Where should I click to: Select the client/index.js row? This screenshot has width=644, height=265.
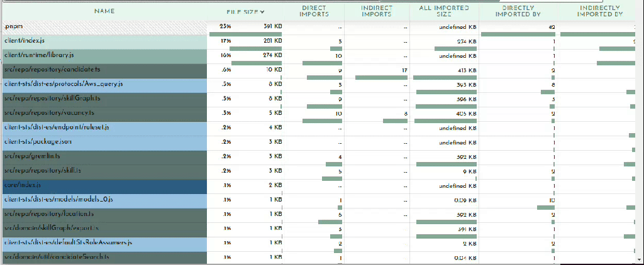104,41
